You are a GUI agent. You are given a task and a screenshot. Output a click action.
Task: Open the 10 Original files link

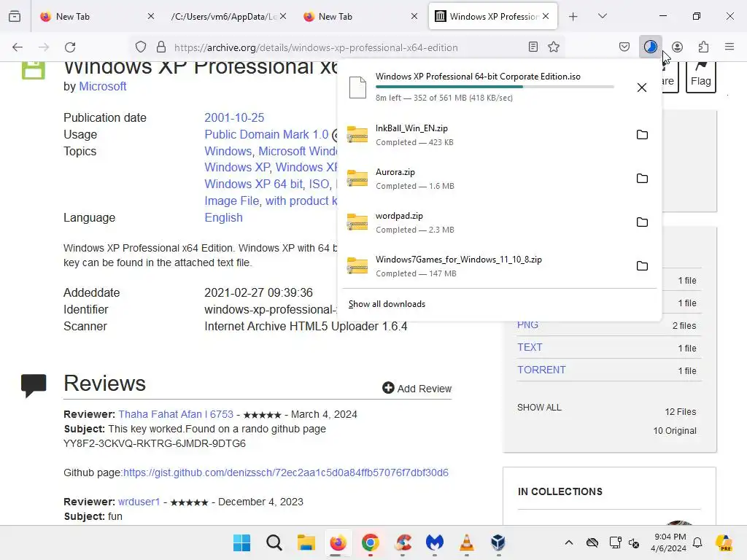click(x=675, y=430)
